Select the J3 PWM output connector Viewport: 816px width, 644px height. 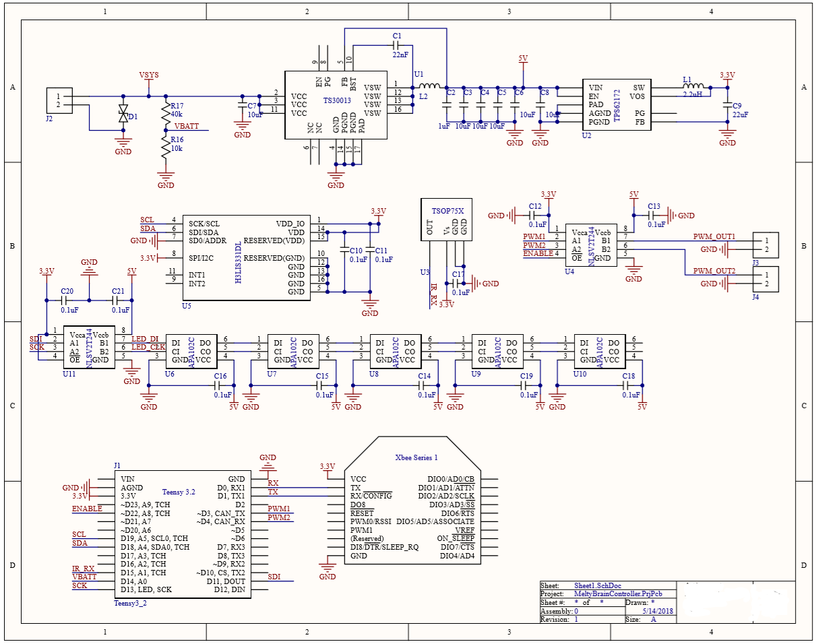click(765, 245)
